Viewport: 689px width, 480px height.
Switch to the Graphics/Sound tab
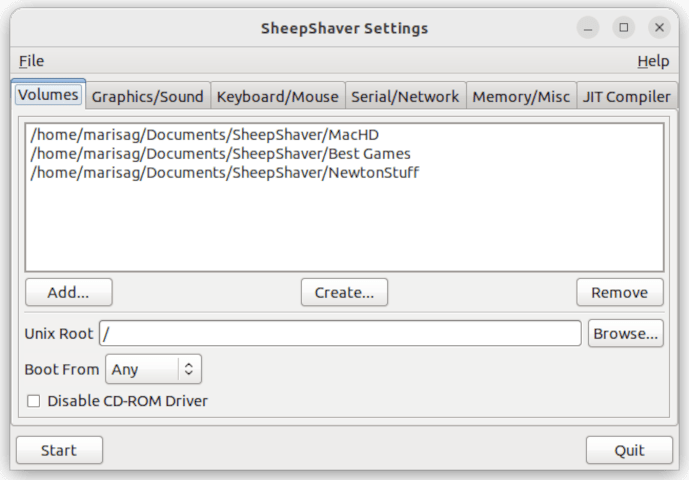(148, 96)
